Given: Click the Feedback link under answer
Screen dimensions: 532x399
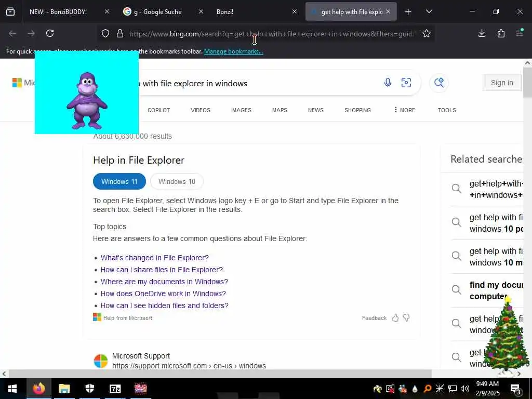Looking at the screenshot, I should pos(374,318).
